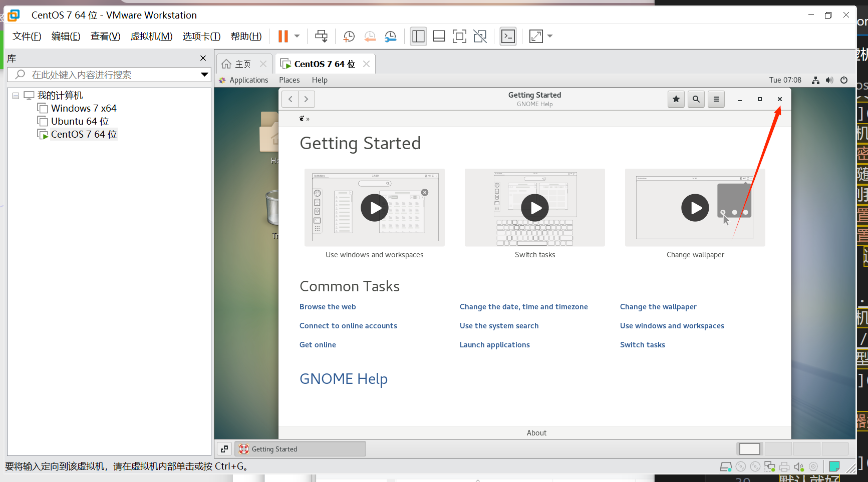Open the Applications menu in CentOS
The height and width of the screenshot is (482, 868).
point(248,80)
